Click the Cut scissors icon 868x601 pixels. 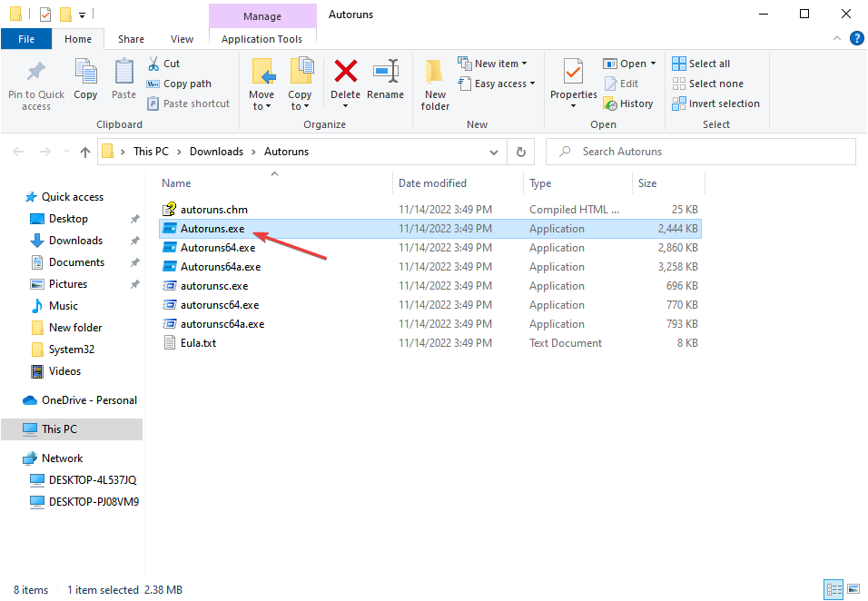tap(153, 64)
